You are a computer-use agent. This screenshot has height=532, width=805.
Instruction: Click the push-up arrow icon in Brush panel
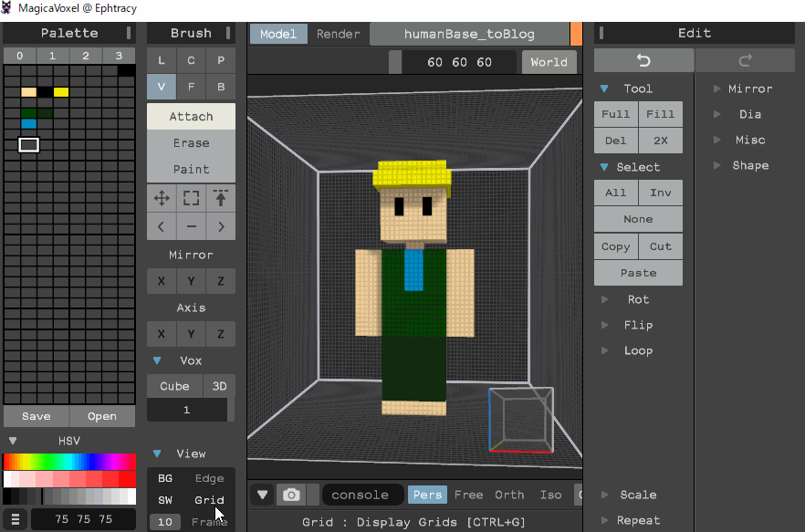221,198
